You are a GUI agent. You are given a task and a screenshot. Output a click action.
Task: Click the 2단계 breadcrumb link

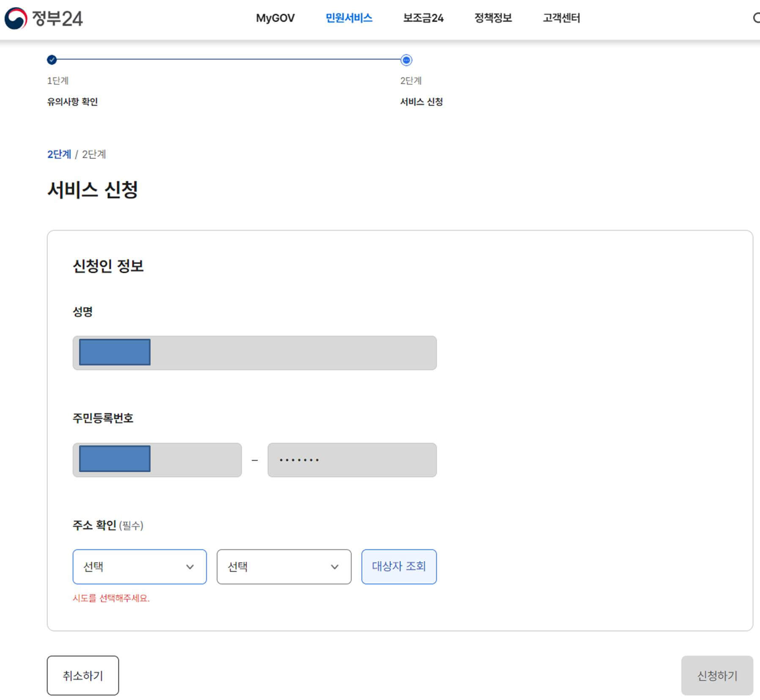(59, 154)
